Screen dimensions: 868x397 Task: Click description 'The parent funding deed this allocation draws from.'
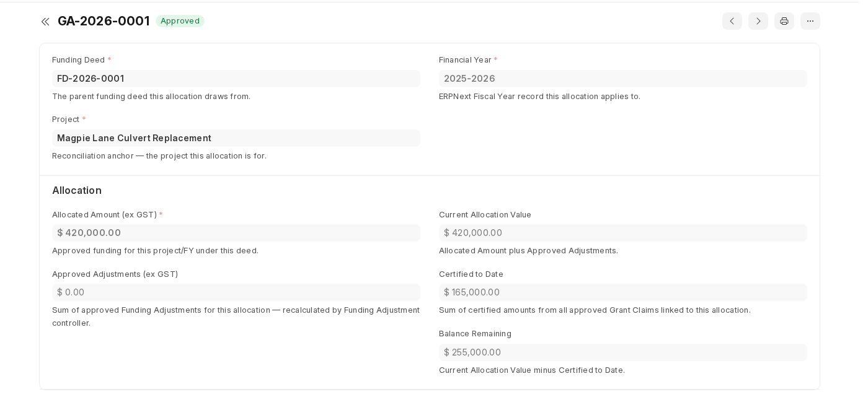click(151, 97)
